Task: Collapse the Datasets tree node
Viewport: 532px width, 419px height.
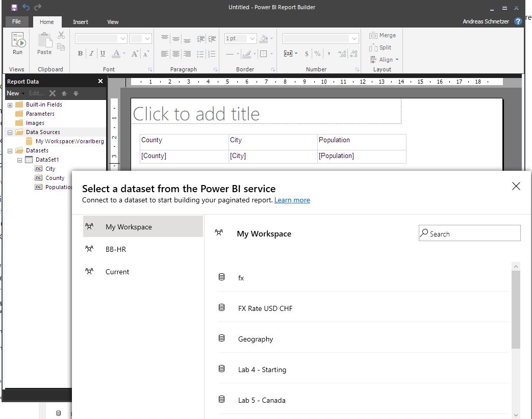Action: pyautogui.click(x=10, y=151)
